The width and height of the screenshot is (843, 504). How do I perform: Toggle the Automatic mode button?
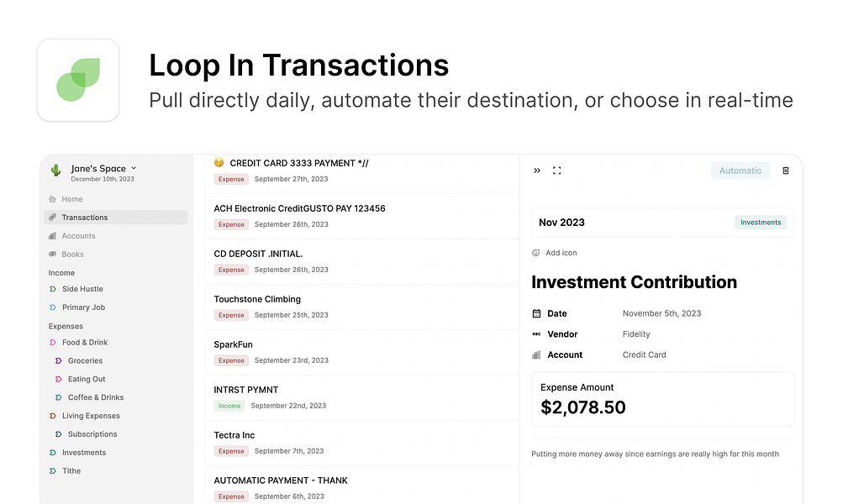tap(740, 171)
